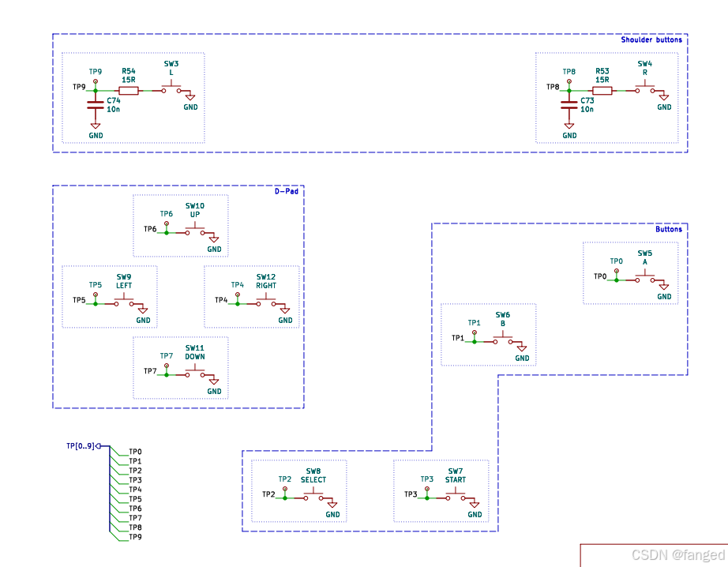Click the TP5 bus entry label

(135, 499)
